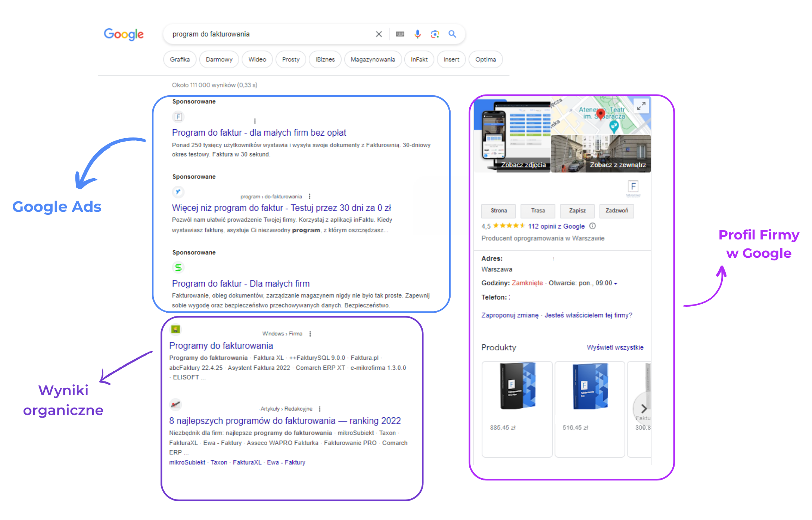Click the Ewa - Faktury sitelink
The width and height of the screenshot is (812, 520).
click(286, 462)
